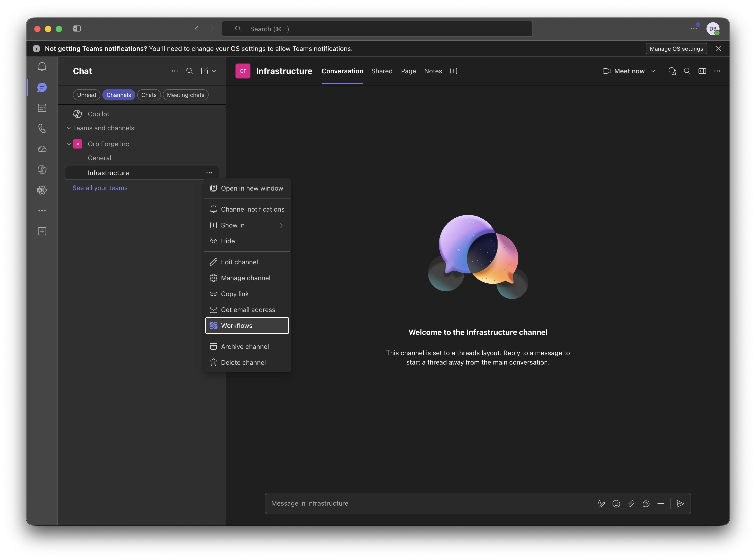
Task: Collapse the Orb Forge Inc team
Action: (x=69, y=144)
